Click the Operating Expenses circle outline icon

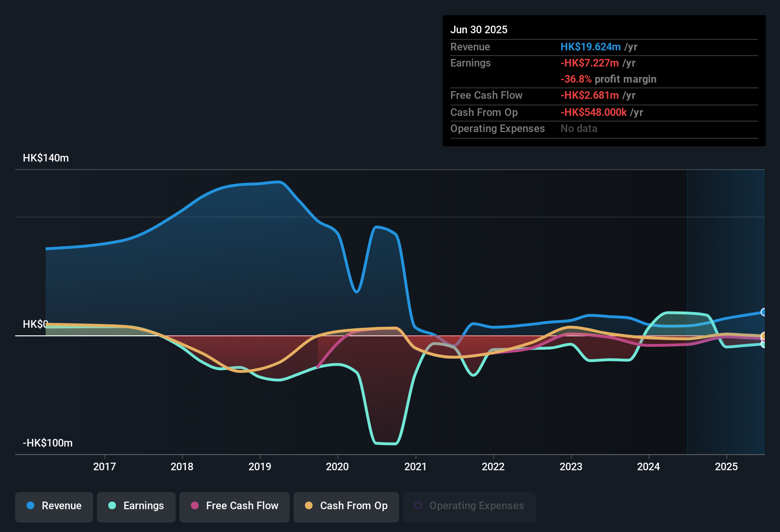click(418, 505)
